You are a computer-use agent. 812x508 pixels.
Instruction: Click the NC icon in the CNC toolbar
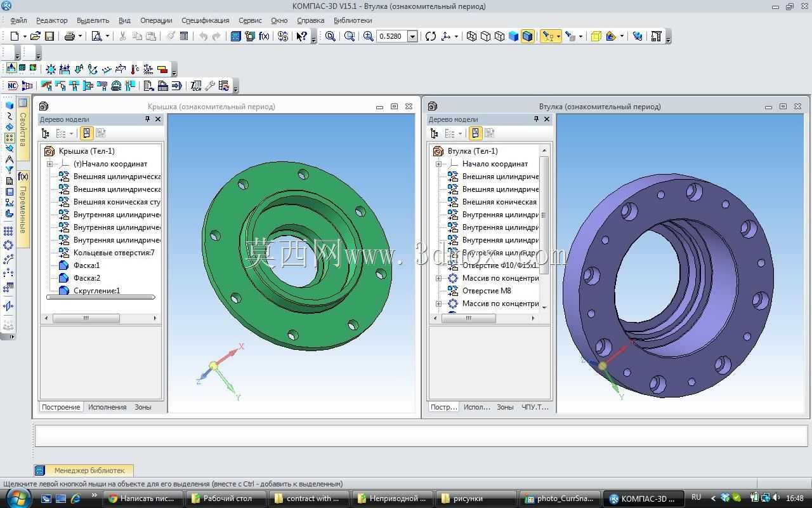coord(12,86)
